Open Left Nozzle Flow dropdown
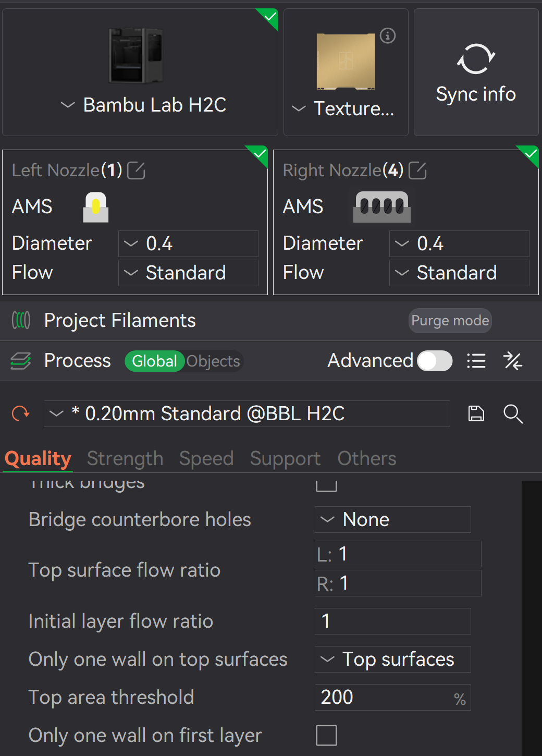This screenshot has width=542, height=756. point(188,273)
